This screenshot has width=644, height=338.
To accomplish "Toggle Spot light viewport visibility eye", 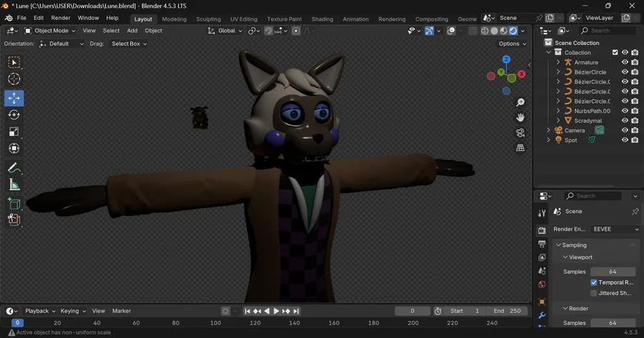I will click(x=625, y=140).
